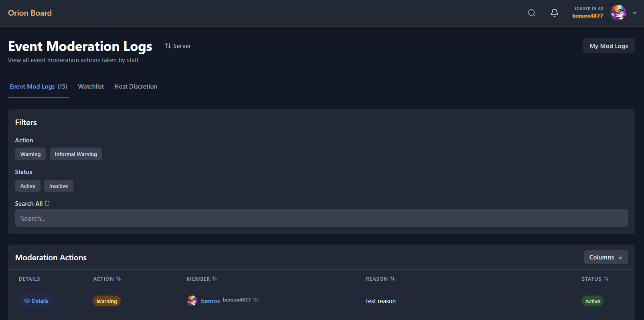The width and height of the screenshot is (644, 320).
Task: Sort by Status column arrows icon
Action: click(x=606, y=279)
